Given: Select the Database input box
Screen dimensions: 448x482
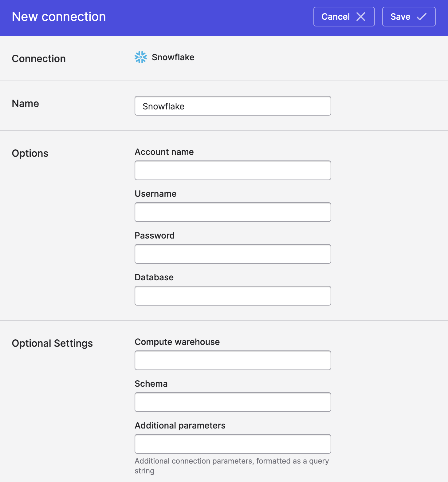Looking at the screenshot, I should (x=233, y=296).
